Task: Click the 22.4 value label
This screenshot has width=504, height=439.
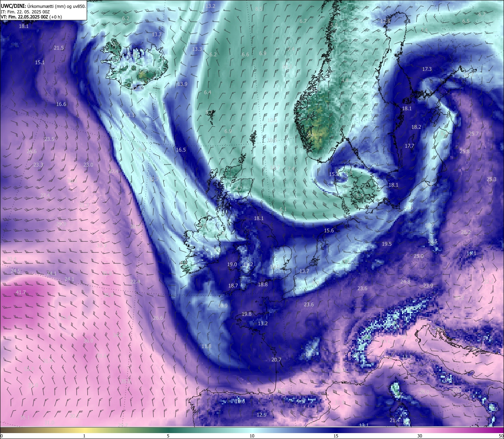Action: click(135, 282)
